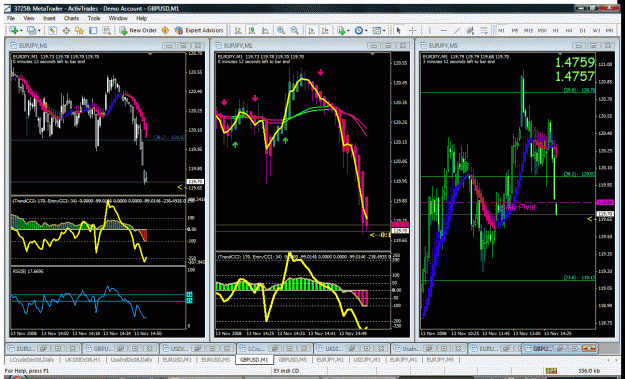Set timeframe to H1
Screen dimensions: 625x379
tap(556, 30)
